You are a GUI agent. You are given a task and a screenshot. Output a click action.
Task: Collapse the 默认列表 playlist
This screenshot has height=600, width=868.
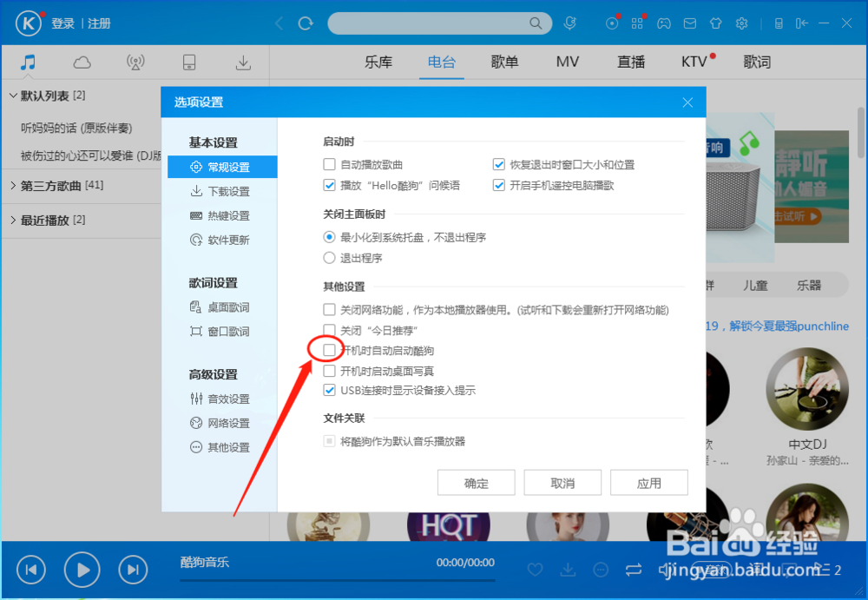(13, 96)
